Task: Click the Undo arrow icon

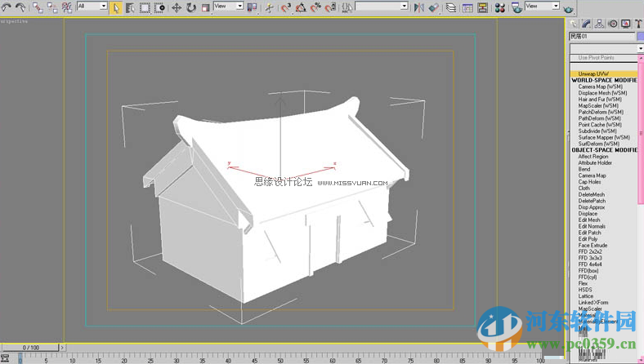Action: tap(5, 7)
